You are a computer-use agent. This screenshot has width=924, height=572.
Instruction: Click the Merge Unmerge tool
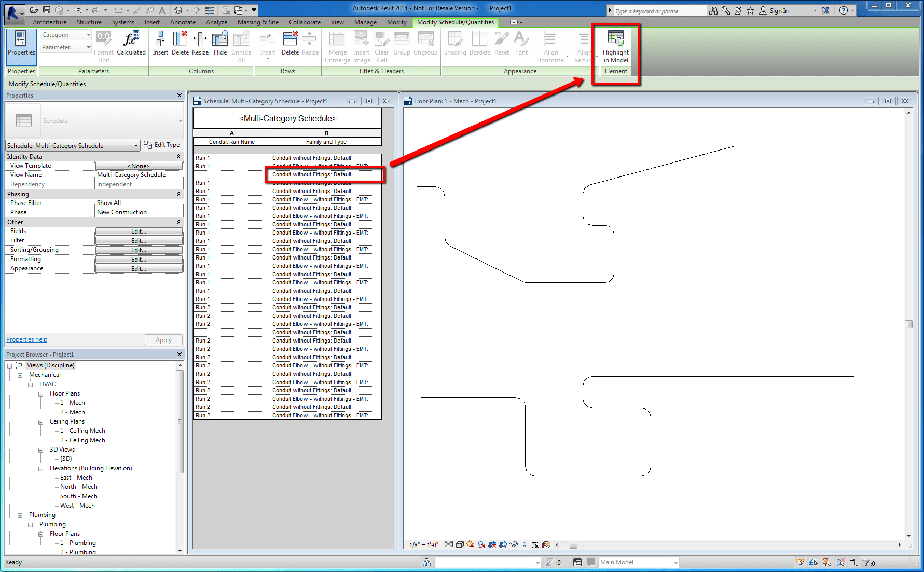pos(337,46)
